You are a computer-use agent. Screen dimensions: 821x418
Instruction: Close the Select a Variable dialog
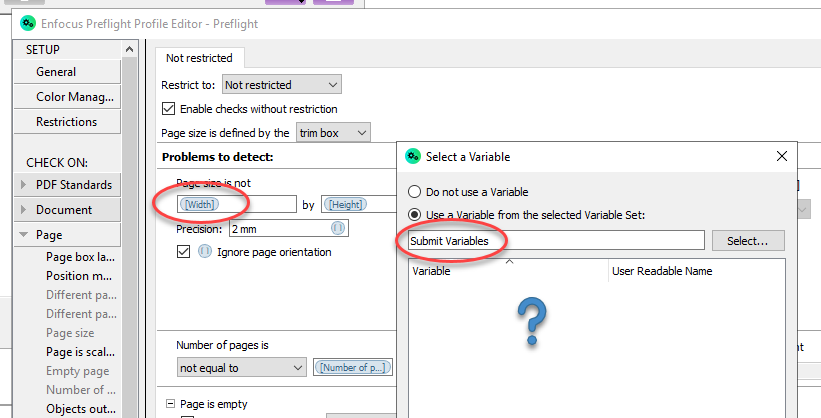pos(781,156)
